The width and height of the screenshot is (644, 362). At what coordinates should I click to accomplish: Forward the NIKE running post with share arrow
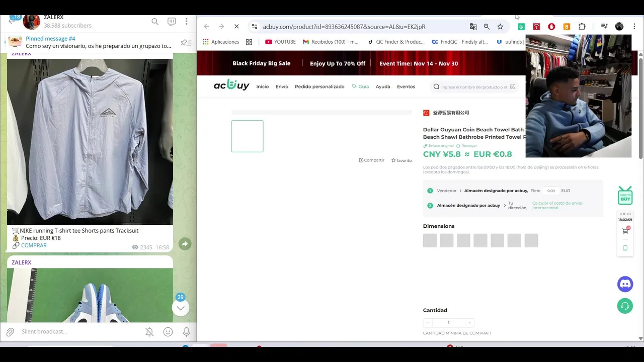[x=185, y=244]
